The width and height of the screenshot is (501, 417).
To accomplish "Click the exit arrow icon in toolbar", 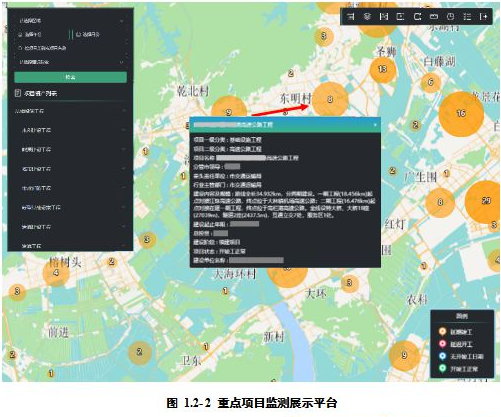I will (483, 16).
